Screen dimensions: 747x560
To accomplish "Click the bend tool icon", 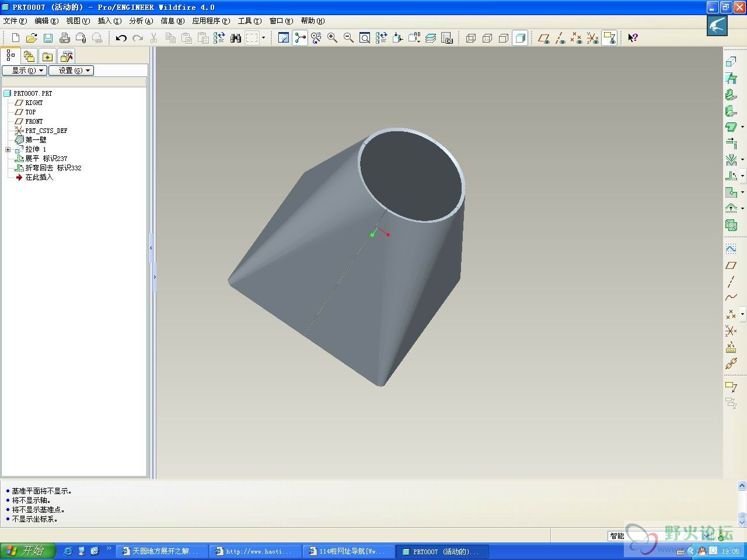I will click(x=731, y=159).
